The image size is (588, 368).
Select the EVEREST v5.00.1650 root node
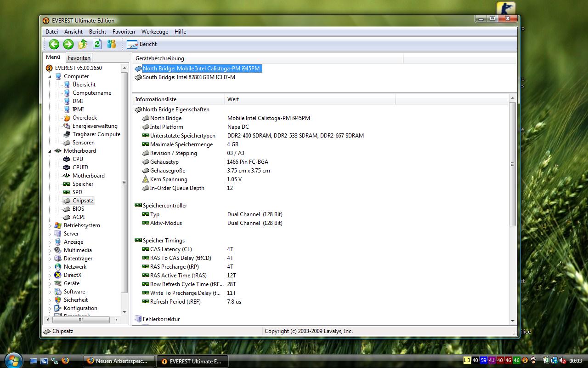78,68
